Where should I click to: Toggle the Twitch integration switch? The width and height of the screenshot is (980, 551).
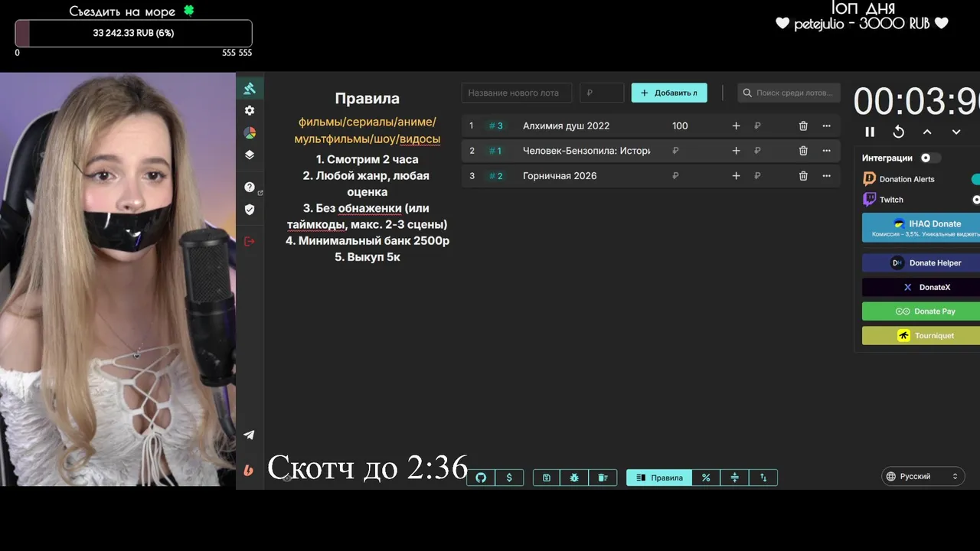[975, 200]
